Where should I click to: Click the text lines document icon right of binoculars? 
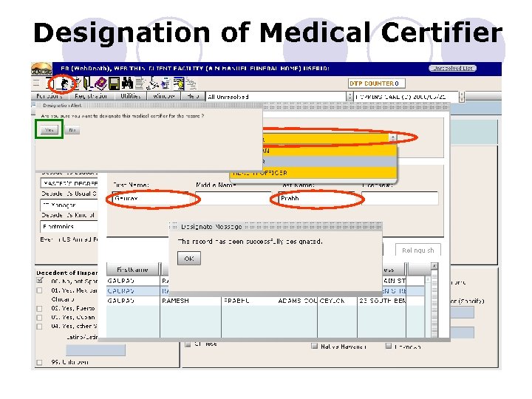pyautogui.click(x=140, y=83)
